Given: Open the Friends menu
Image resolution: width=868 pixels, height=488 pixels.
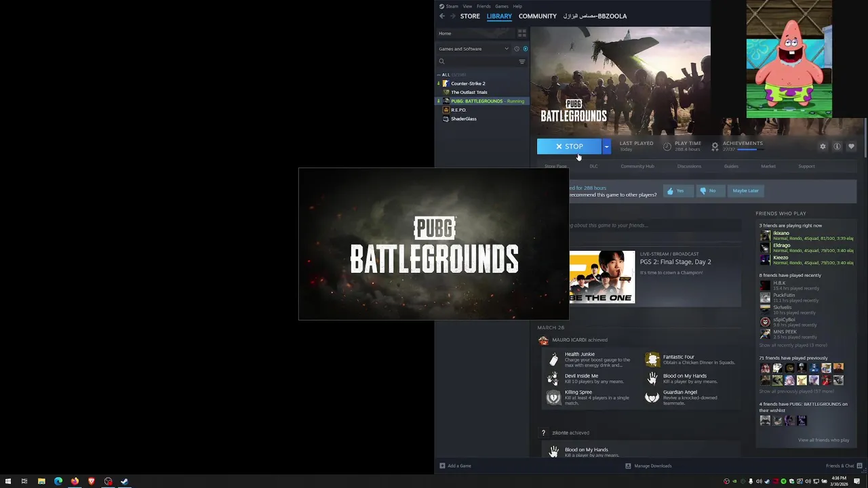Looking at the screenshot, I should point(484,6).
